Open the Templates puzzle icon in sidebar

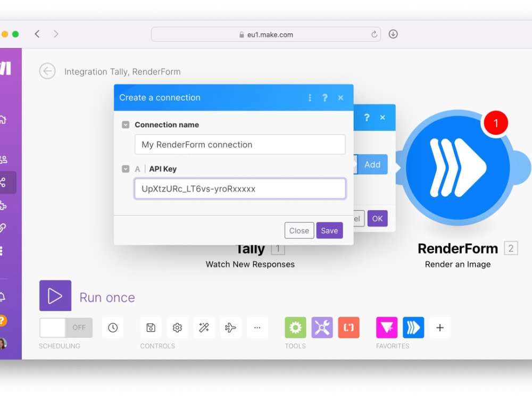pyautogui.click(x=3, y=205)
